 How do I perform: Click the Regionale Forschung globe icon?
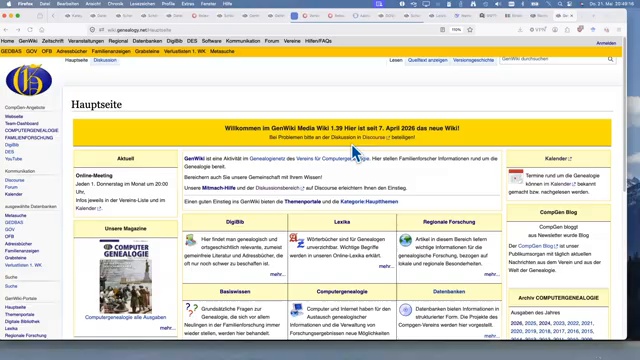pos(405,240)
